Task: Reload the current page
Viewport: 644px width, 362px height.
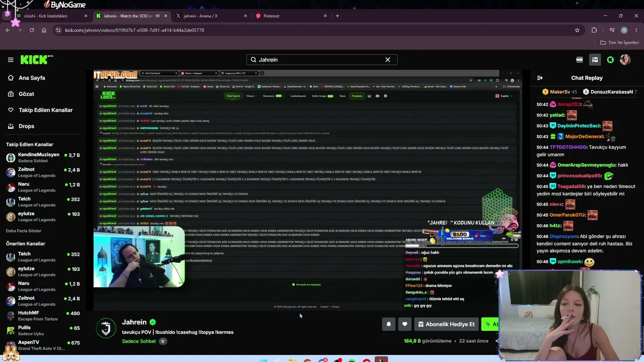Action: pyautogui.click(x=32, y=30)
